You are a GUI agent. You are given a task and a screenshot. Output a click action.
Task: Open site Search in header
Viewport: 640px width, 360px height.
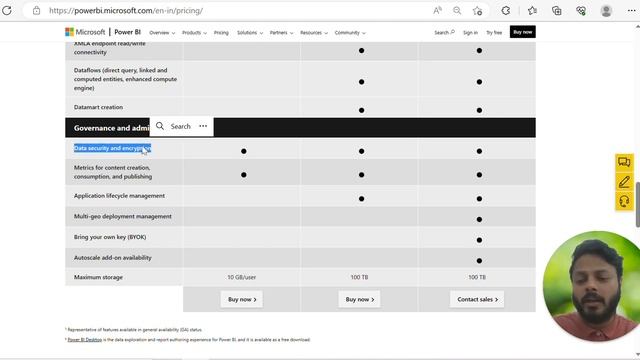[444, 32]
